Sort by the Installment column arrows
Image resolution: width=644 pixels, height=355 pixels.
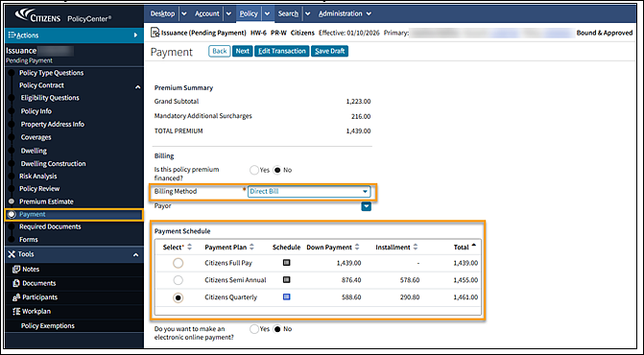tap(416, 248)
